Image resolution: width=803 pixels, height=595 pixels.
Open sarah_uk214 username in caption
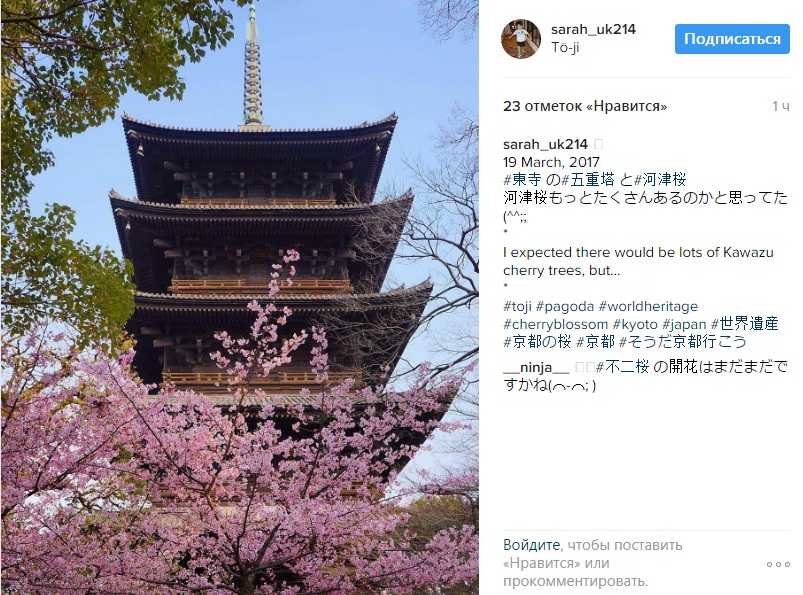point(545,144)
